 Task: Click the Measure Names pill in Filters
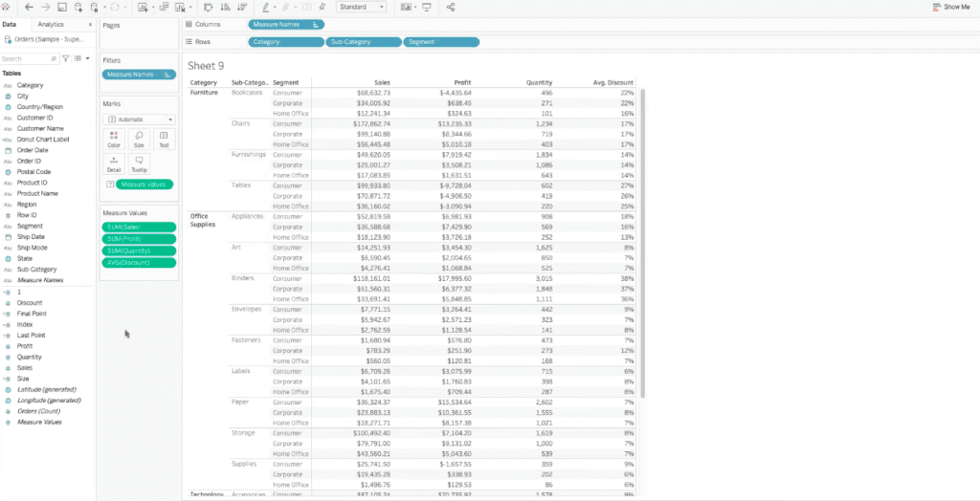(139, 75)
